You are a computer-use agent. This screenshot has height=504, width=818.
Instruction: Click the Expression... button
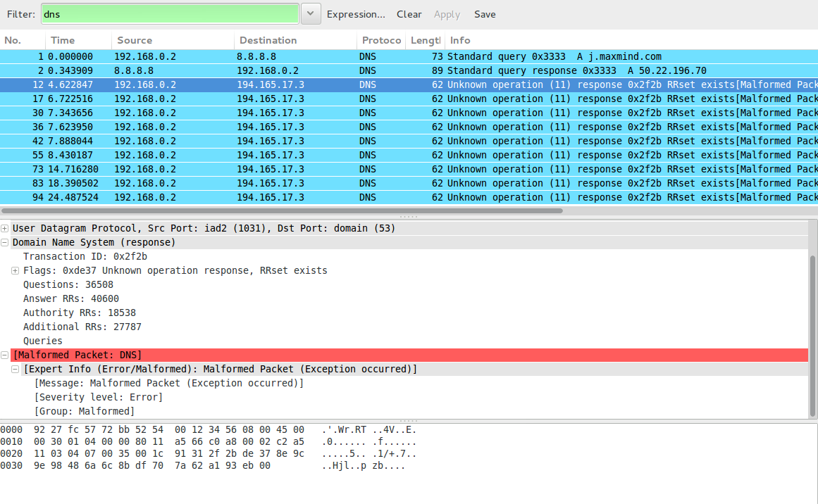pyautogui.click(x=356, y=13)
